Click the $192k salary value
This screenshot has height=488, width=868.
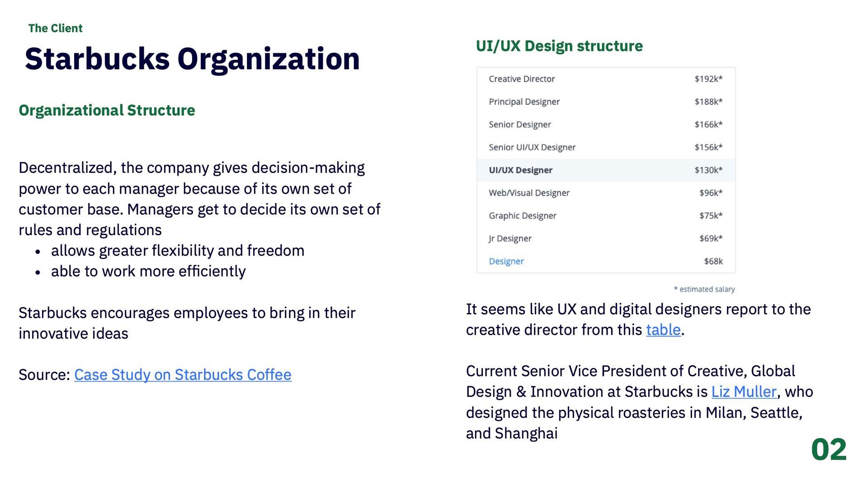click(x=708, y=79)
